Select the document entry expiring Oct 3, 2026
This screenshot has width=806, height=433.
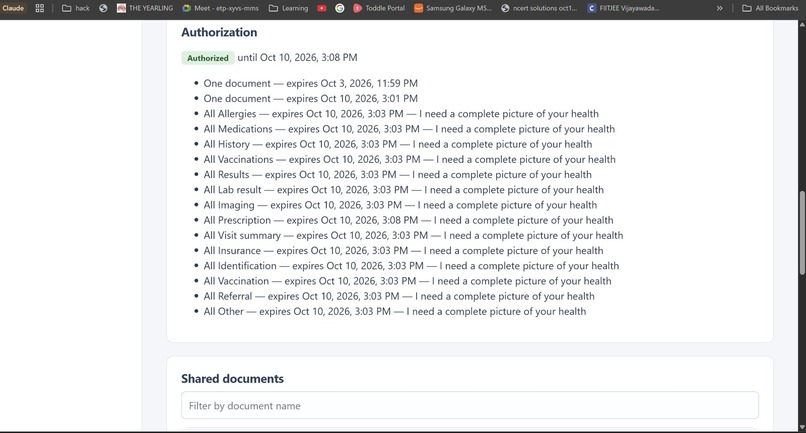point(310,83)
